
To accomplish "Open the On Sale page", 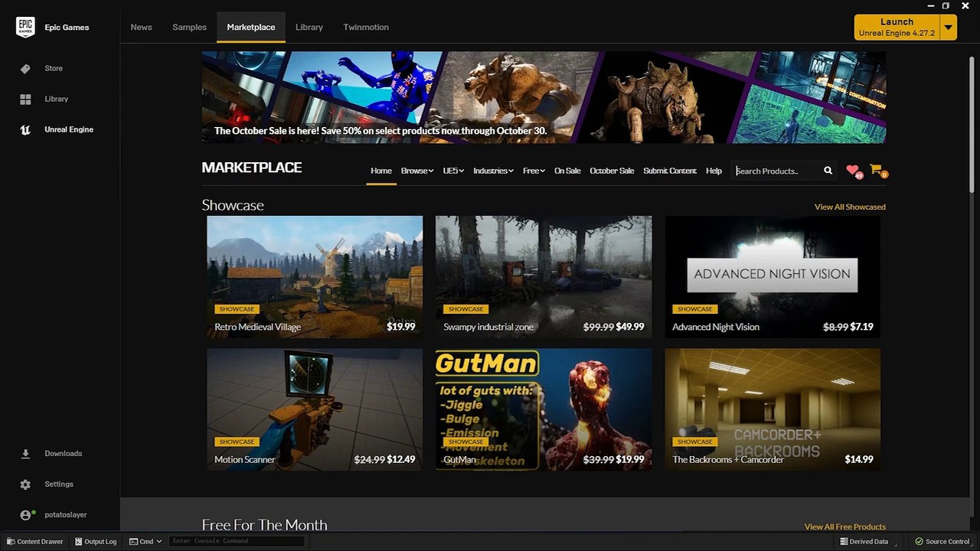I will coord(567,171).
